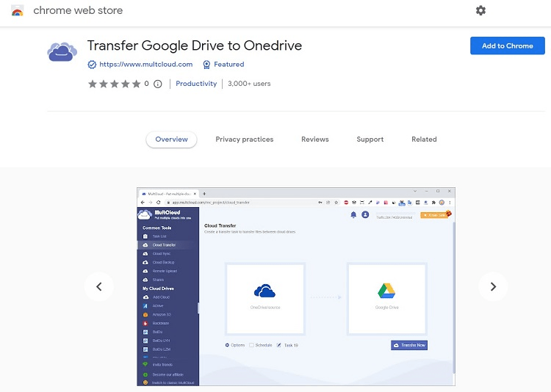Click the Task 19 edit pencil in the preview
The image size is (551, 392).
[x=278, y=345]
